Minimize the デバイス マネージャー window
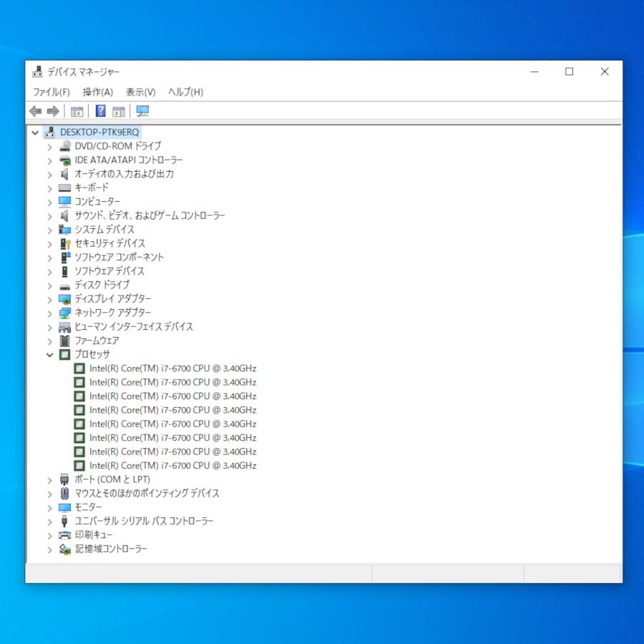The width and height of the screenshot is (644, 644). coord(535,72)
